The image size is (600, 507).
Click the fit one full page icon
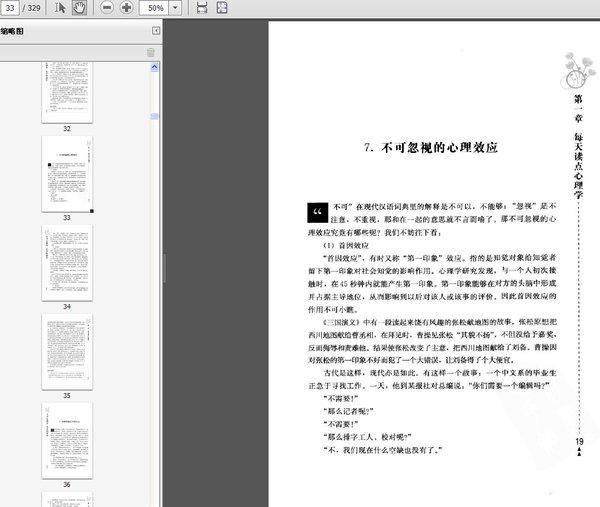[222, 8]
